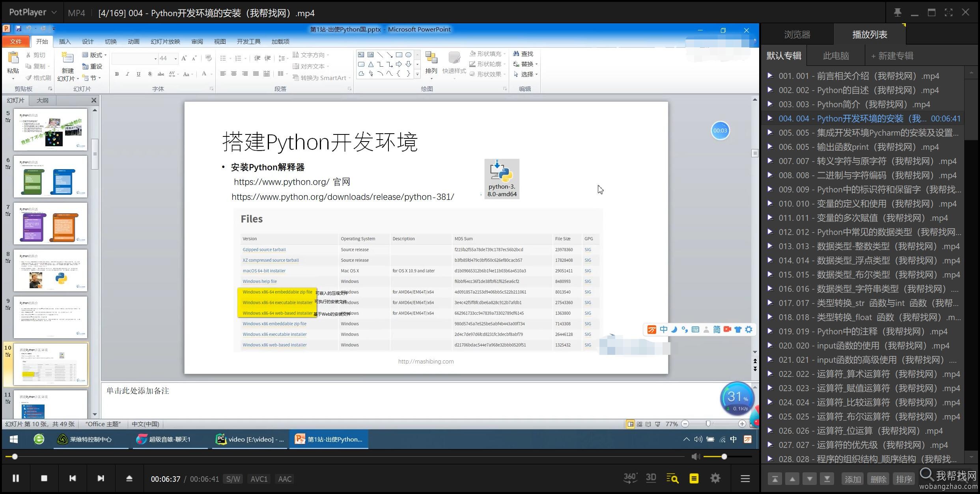Open the 形状填充 dropdown
This screenshot has height=494, width=980.
click(x=488, y=54)
